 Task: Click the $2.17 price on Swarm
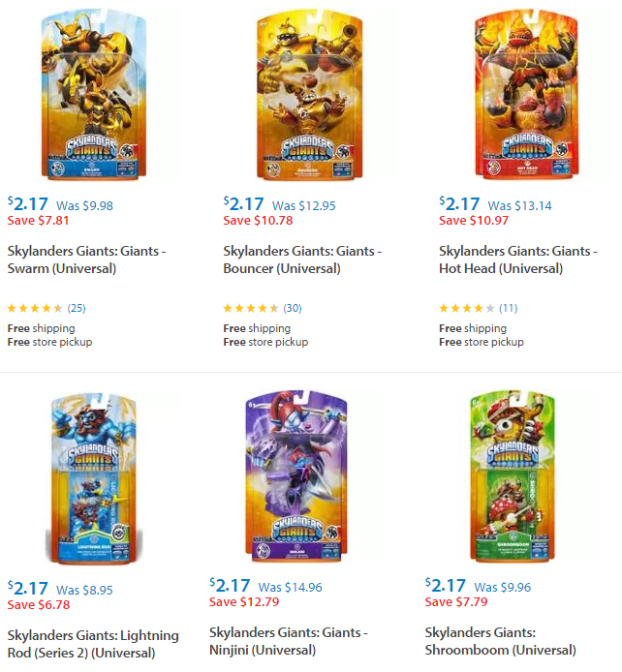(28, 203)
